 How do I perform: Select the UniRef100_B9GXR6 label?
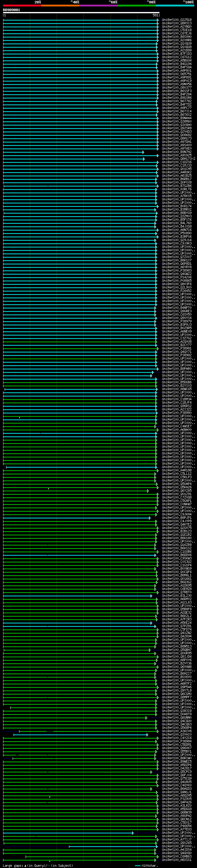[177, 98]
